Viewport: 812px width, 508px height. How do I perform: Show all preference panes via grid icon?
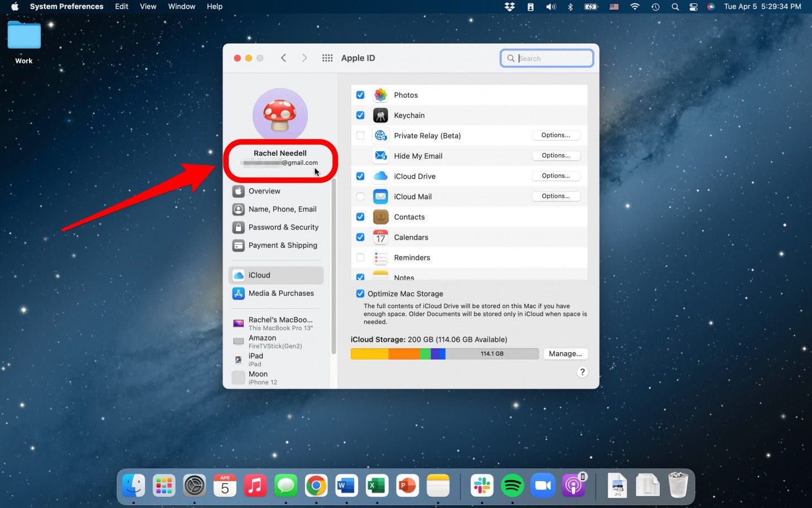tap(327, 57)
